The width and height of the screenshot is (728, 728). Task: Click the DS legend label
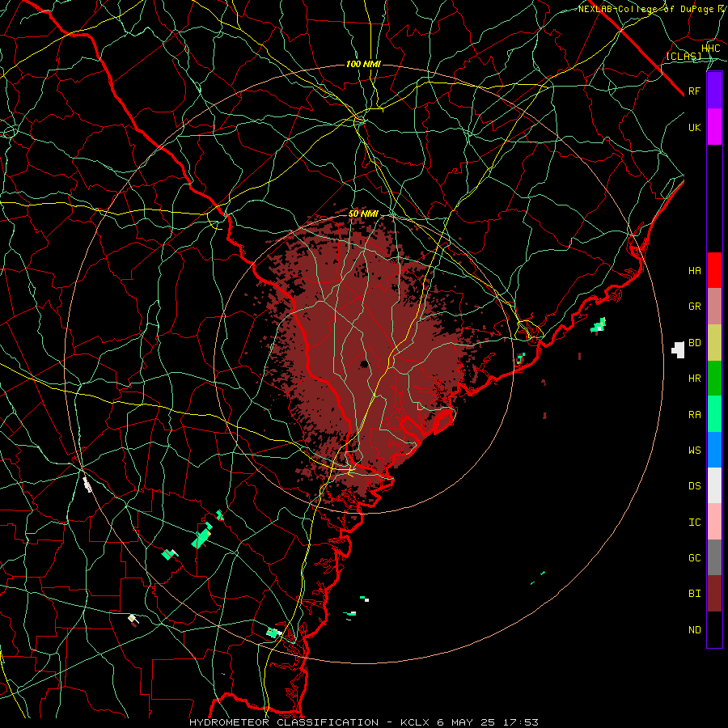pyautogui.click(x=694, y=486)
